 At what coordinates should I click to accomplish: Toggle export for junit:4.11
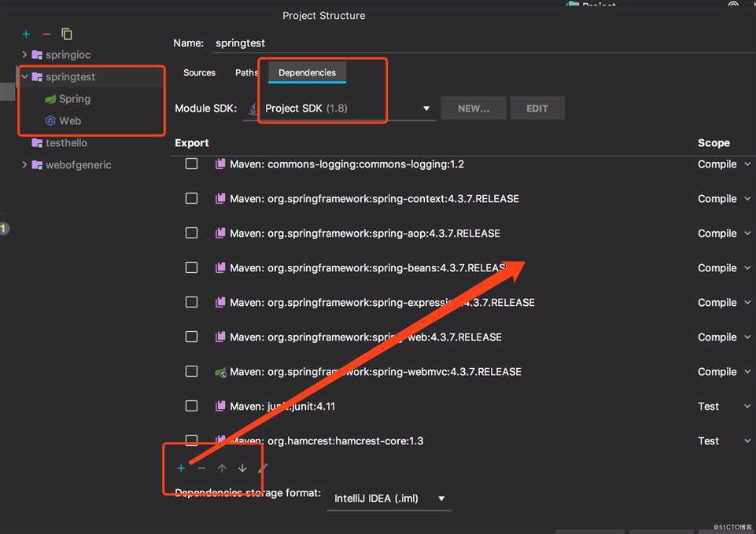tap(191, 406)
